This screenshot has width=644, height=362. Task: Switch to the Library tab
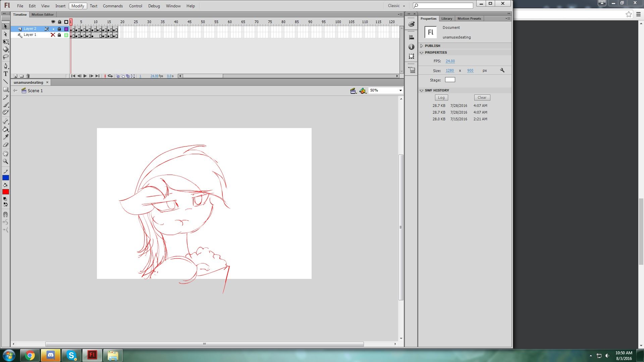coord(446,19)
